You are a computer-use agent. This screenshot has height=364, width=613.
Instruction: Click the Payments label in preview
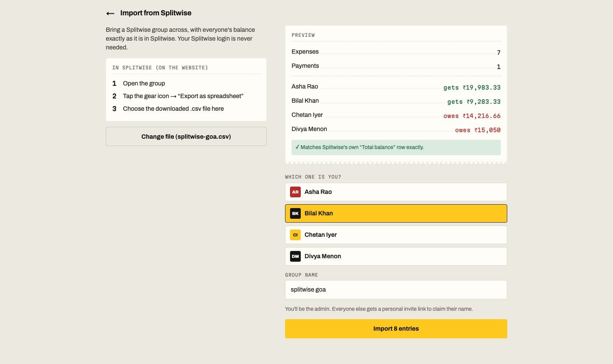[305, 66]
